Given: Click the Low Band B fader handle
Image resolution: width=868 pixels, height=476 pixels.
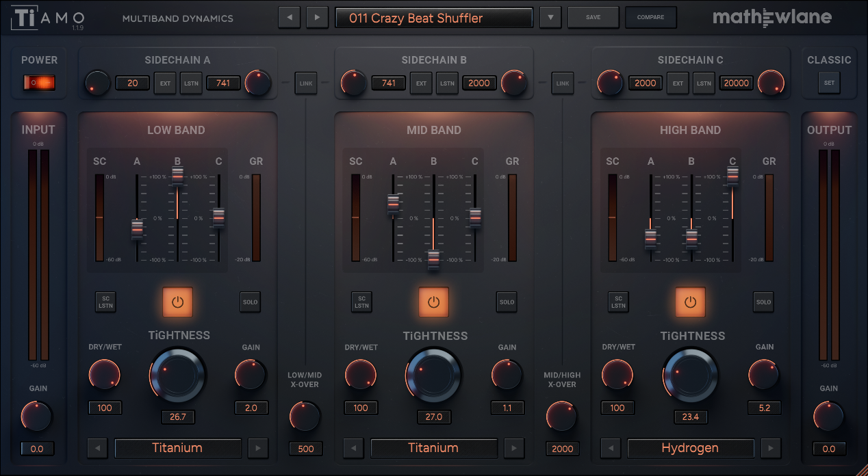Looking at the screenshot, I should 177,175.
